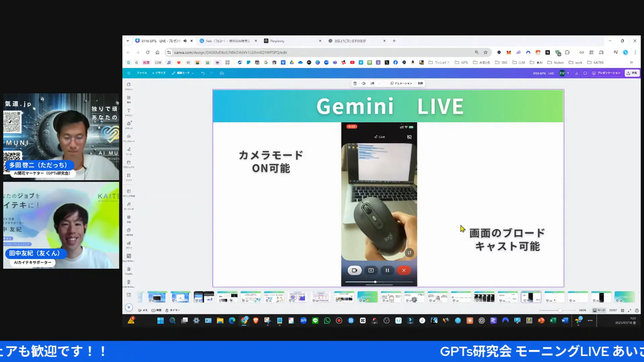
Task: Go to the browser home page
Action: [x=157, y=52]
